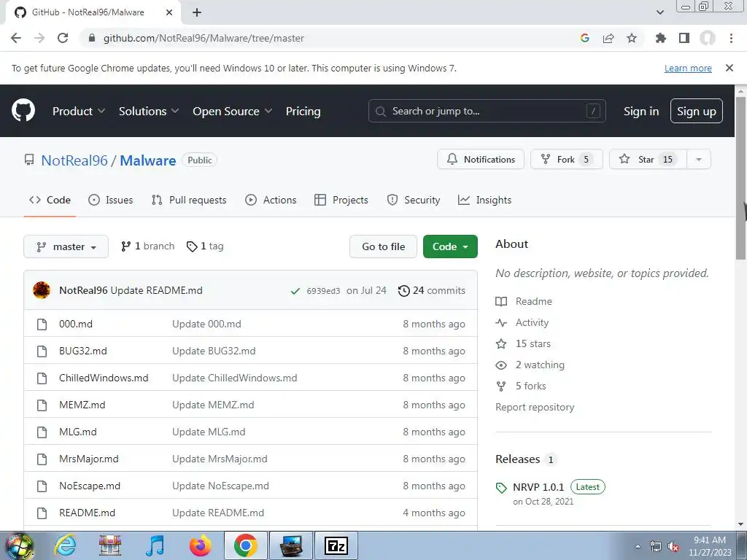Open 7-Zip from the taskbar
Image resolution: width=747 pixels, height=560 pixels.
tap(336, 545)
